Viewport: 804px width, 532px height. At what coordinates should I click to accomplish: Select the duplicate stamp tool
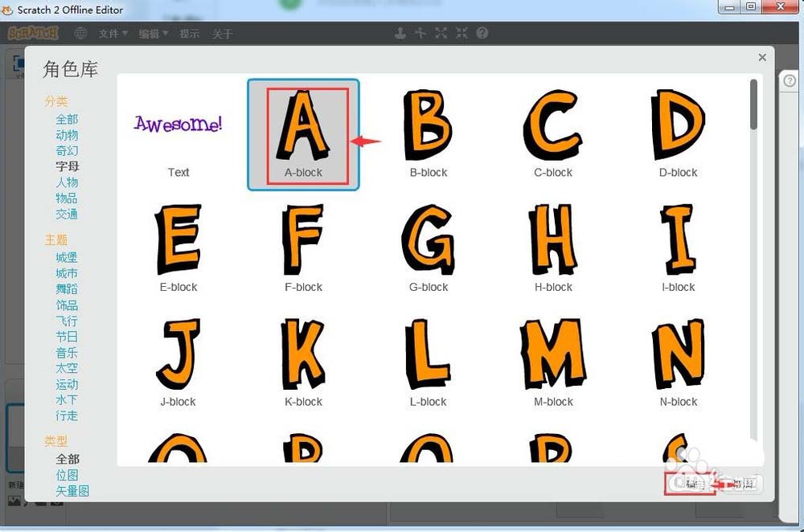pyautogui.click(x=400, y=33)
